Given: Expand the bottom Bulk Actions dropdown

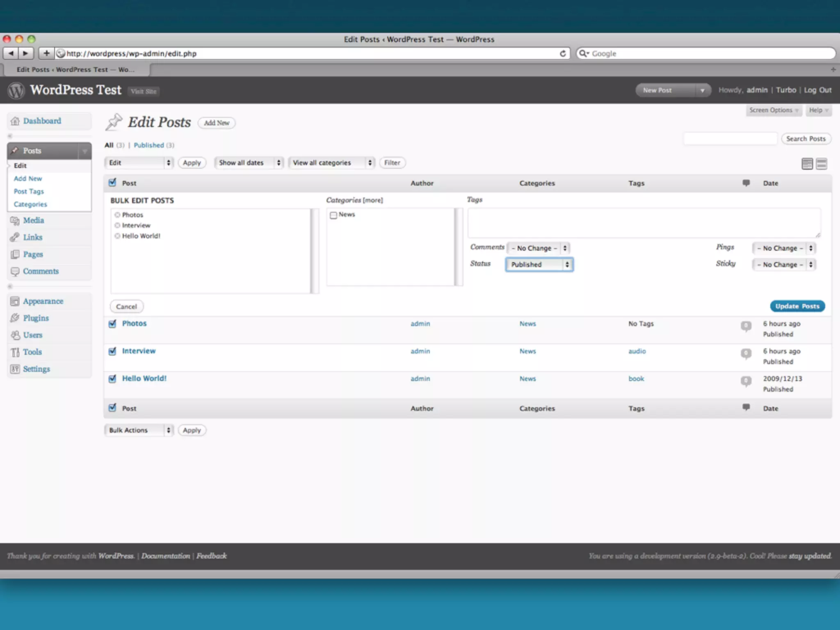Looking at the screenshot, I should tap(139, 430).
